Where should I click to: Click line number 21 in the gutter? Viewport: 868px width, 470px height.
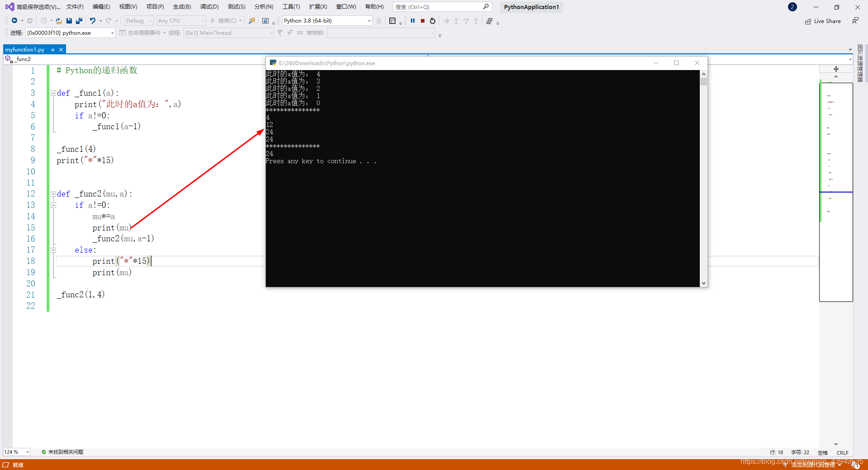tap(30, 295)
